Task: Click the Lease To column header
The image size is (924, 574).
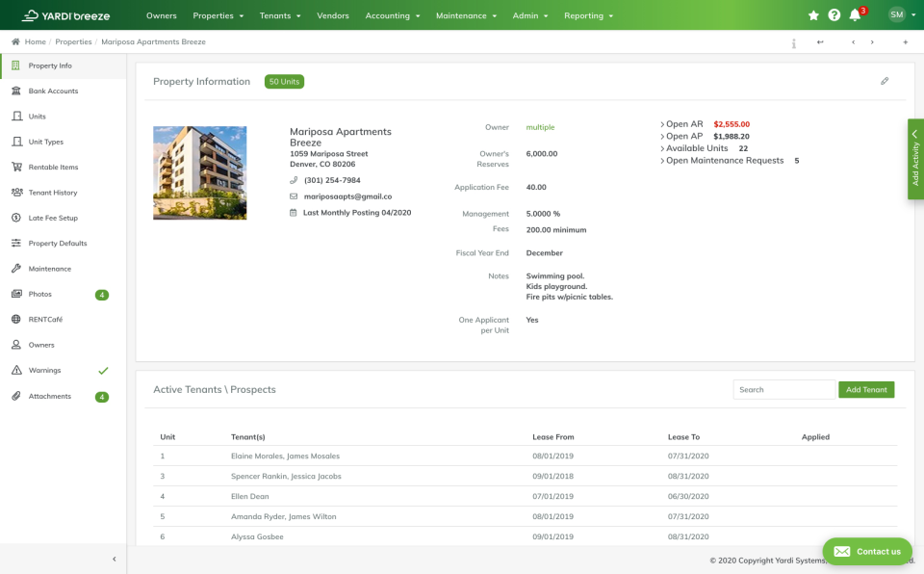Action: coord(683,437)
